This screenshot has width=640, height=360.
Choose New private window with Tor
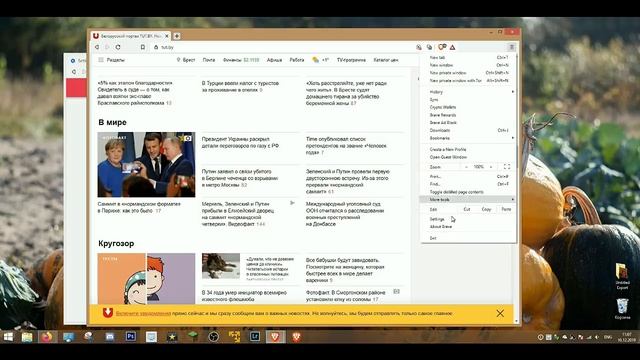coord(469,80)
